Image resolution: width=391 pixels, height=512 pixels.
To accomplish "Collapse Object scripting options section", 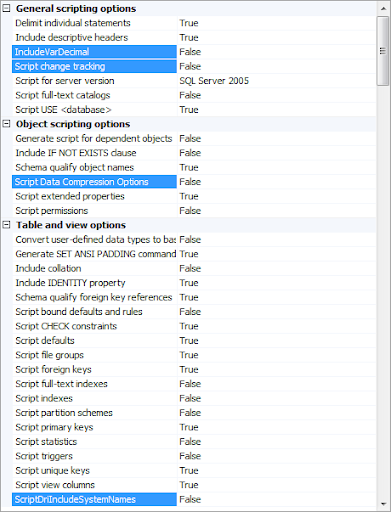I will [x=6, y=124].
